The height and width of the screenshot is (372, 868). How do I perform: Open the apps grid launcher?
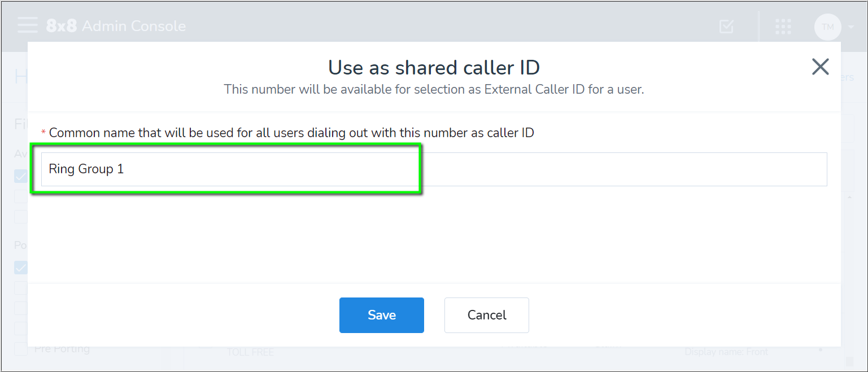tap(783, 27)
